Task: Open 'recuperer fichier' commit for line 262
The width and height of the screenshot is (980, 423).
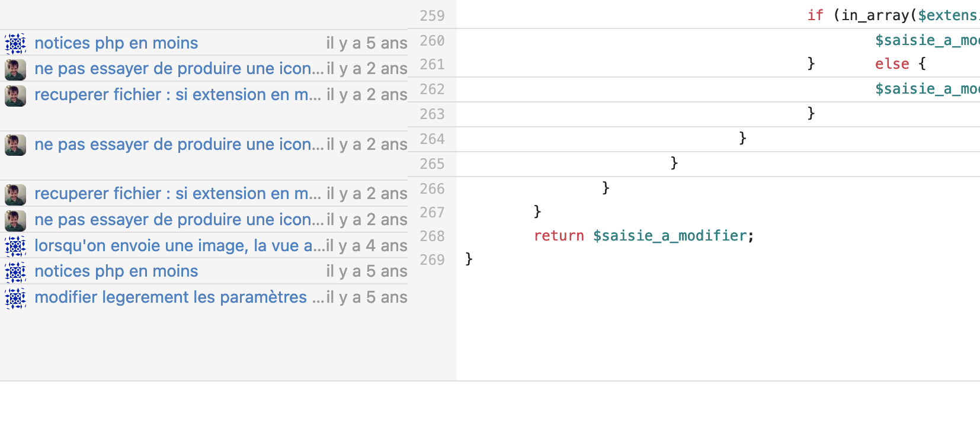Action: pos(178,95)
